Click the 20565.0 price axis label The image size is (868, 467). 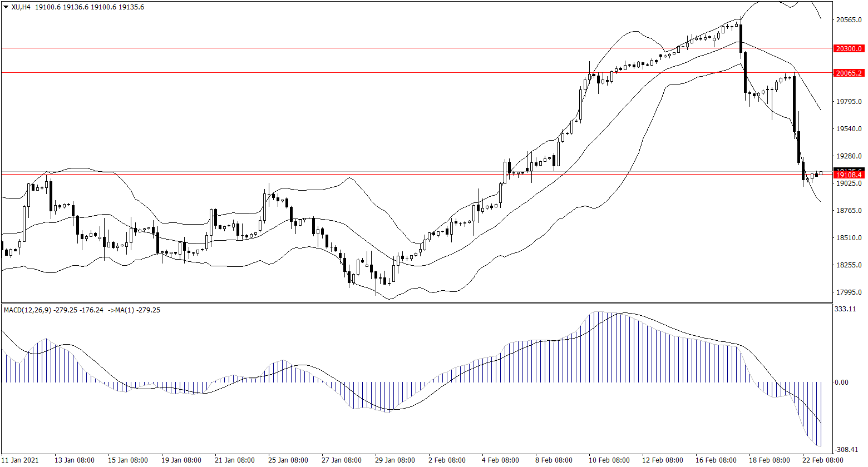click(849, 21)
